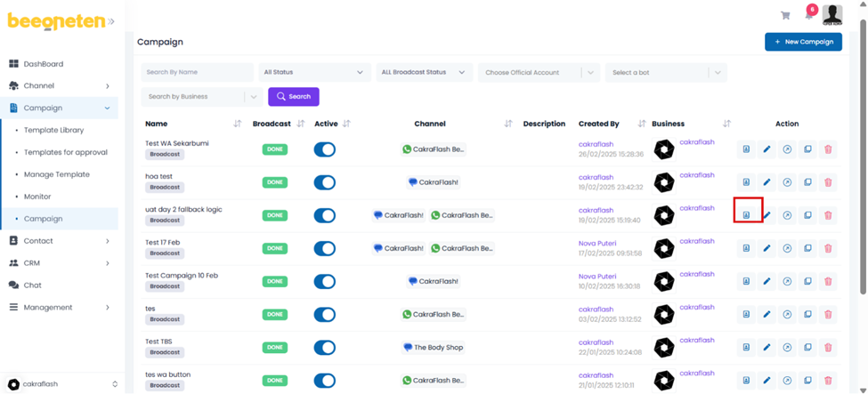Open the All Status dropdown
This screenshot has width=868, height=394.
(313, 72)
